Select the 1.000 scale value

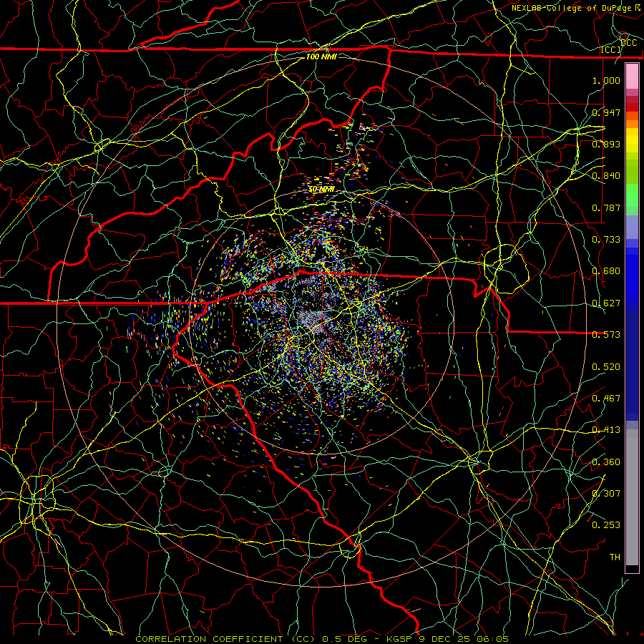[606, 80]
